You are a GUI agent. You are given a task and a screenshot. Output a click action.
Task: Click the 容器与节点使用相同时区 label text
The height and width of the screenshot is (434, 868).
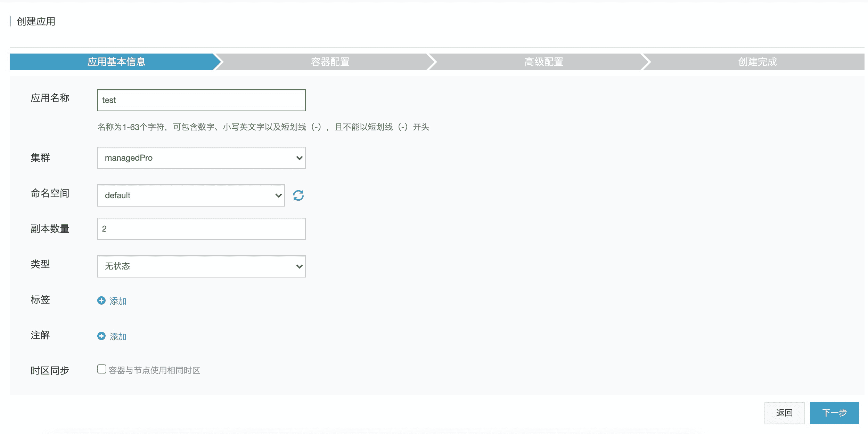(154, 370)
